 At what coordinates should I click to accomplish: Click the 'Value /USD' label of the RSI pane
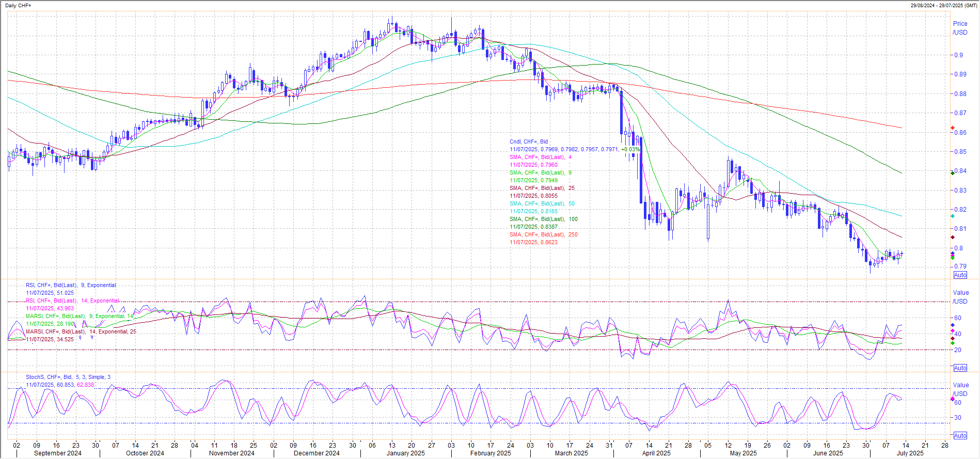(x=961, y=297)
